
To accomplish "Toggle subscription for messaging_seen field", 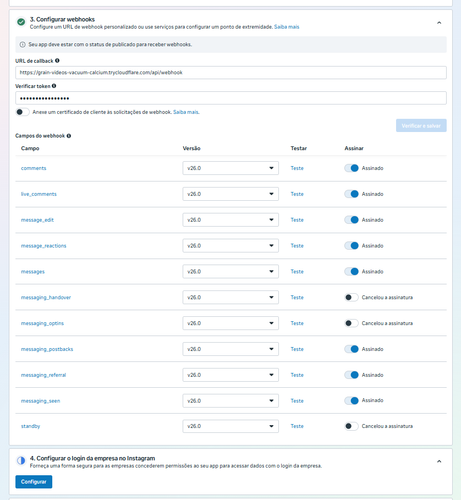I will click(x=351, y=401).
